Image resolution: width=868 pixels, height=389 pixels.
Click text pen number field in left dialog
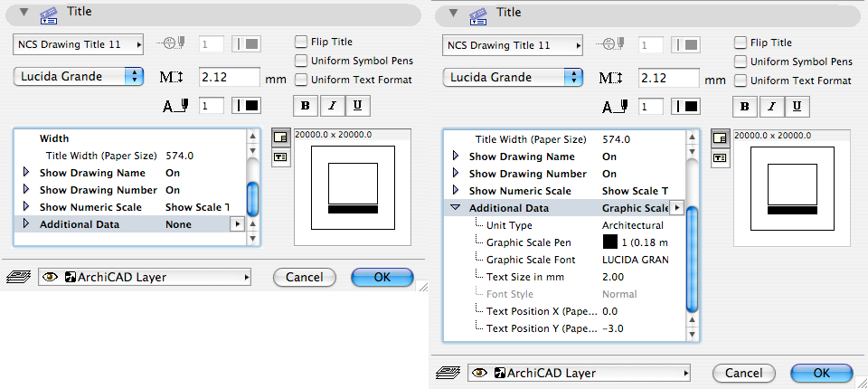click(211, 106)
